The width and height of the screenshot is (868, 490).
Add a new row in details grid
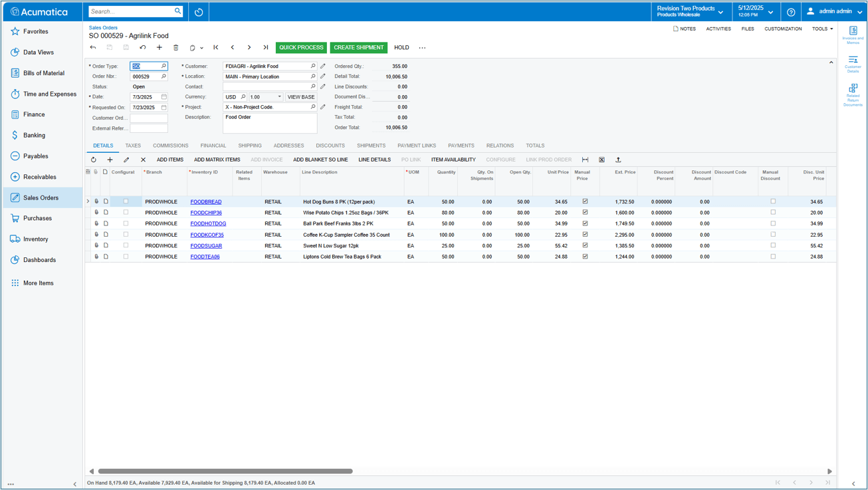110,160
